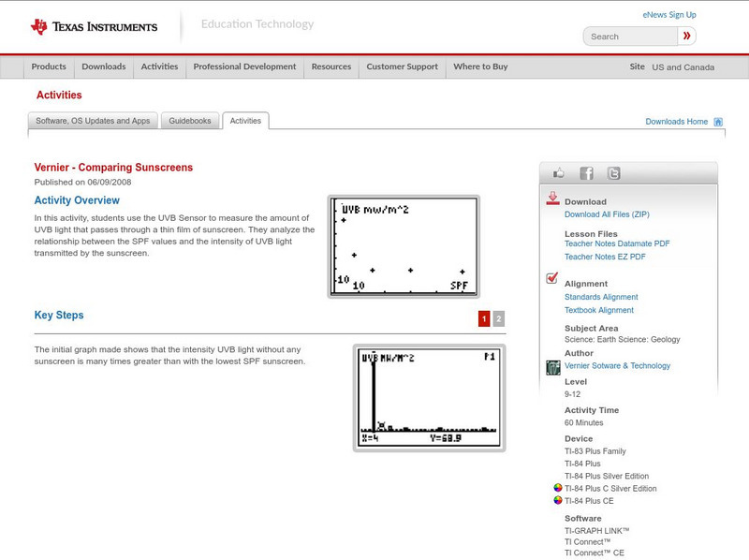
Task: Click the search submit arrow button
Action: coord(687,36)
